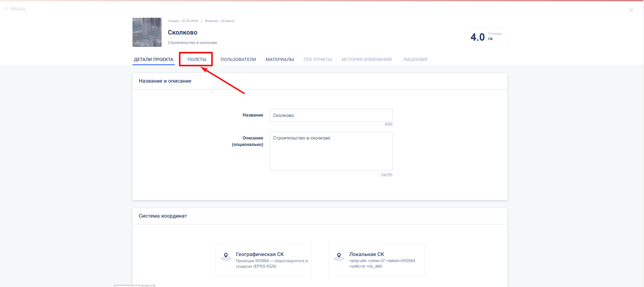Click inside the Описание text area

point(331,151)
